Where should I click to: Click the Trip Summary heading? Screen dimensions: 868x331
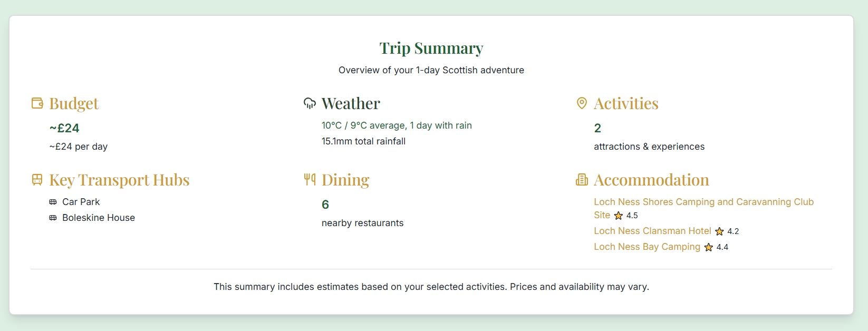point(431,48)
